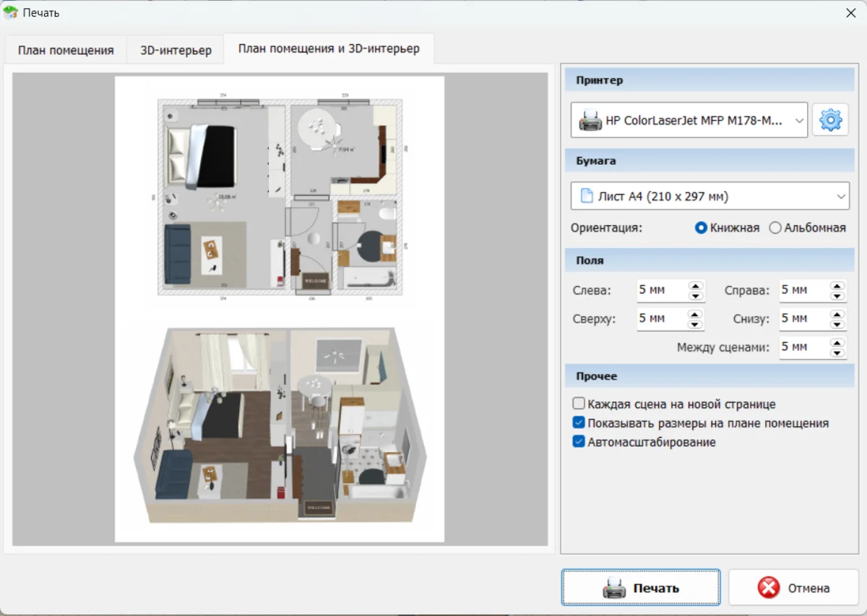Increase the Между сценами spacing value
The width and height of the screenshot is (867, 616).
click(x=837, y=342)
